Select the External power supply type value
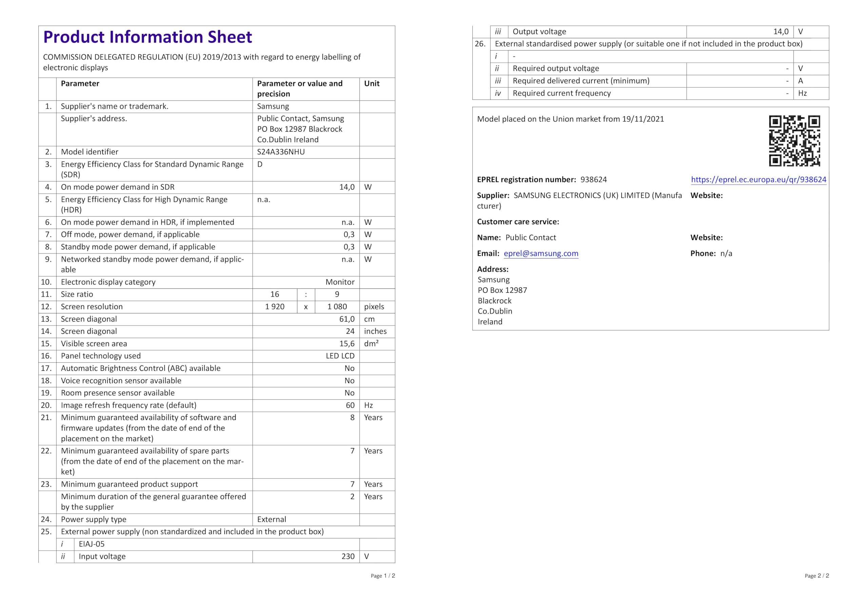The image size is (868, 614). click(272, 519)
